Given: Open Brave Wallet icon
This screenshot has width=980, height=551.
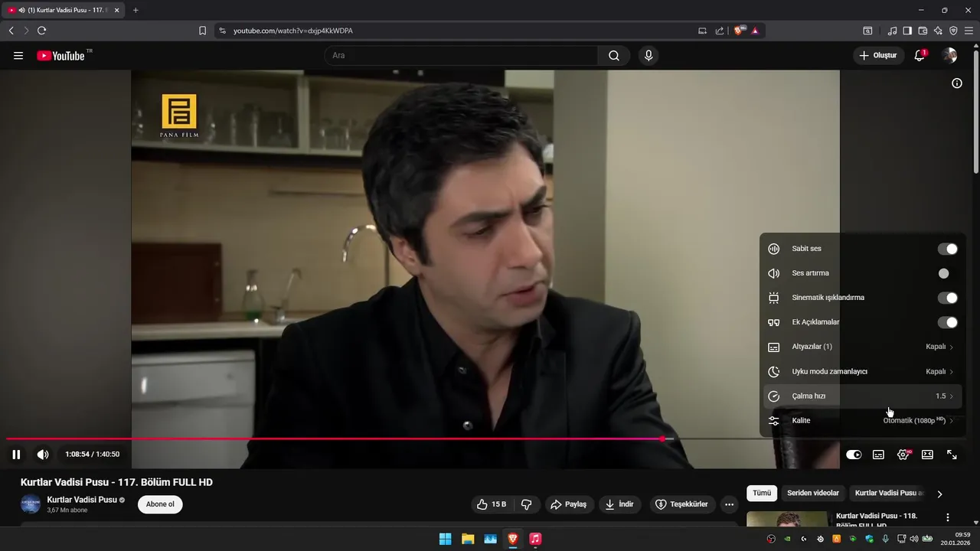Looking at the screenshot, I should [923, 31].
